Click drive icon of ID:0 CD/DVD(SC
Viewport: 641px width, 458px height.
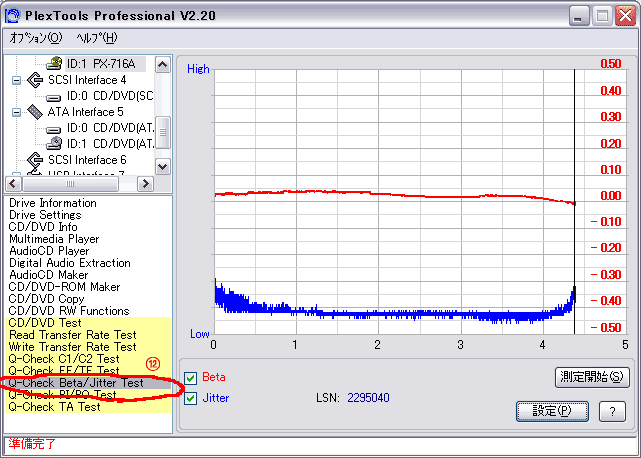click(x=54, y=97)
